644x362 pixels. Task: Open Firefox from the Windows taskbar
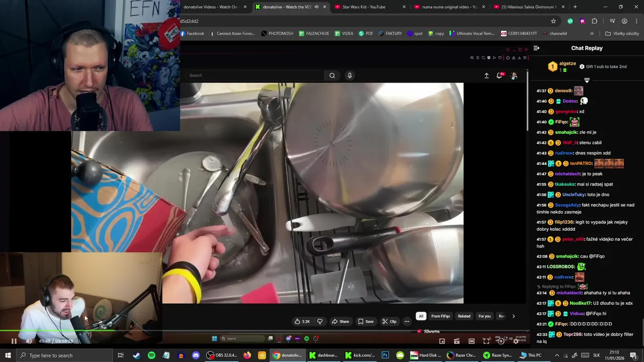pyautogui.click(x=247, y=355)
